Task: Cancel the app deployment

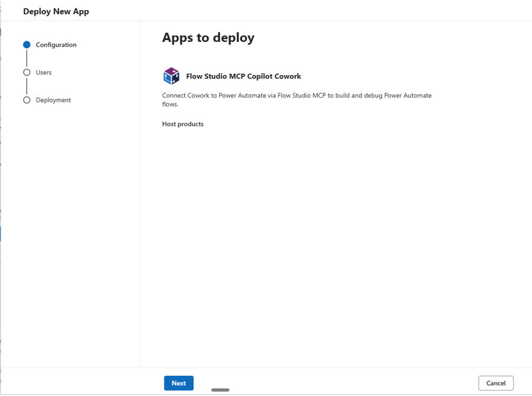Action: 496,383
